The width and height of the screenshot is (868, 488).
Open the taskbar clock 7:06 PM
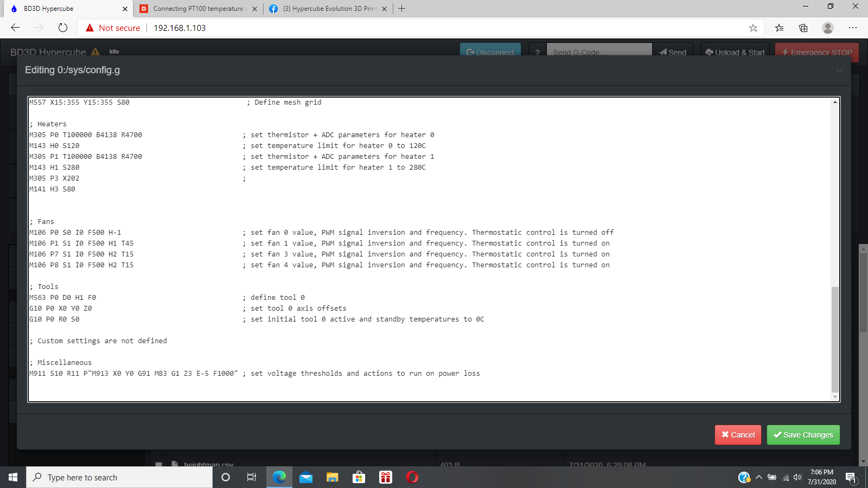coord(822,477)
